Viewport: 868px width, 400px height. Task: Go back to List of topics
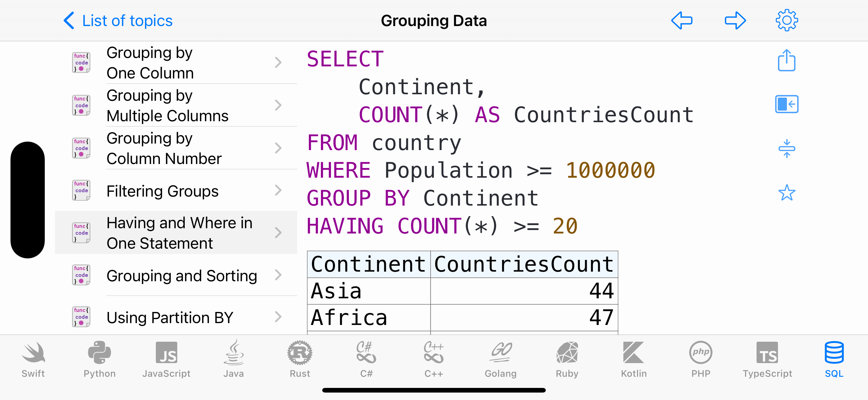pyautogui.click(x=118, y=20)
